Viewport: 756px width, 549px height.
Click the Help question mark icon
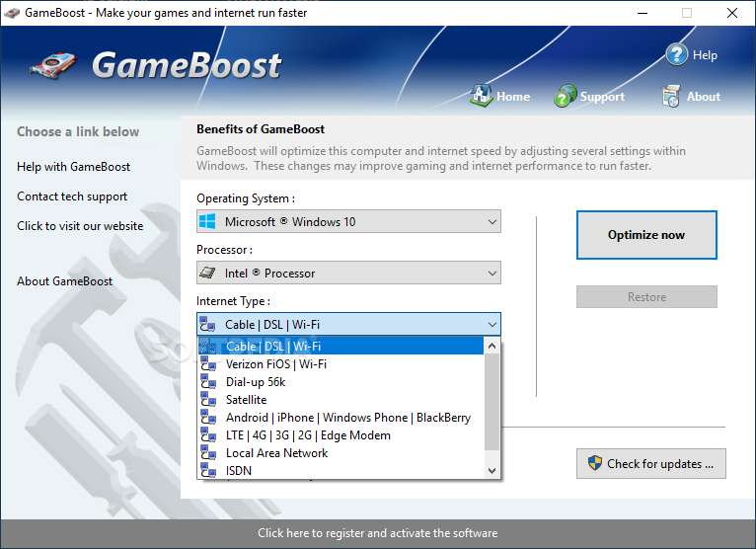tap(676, 54)
